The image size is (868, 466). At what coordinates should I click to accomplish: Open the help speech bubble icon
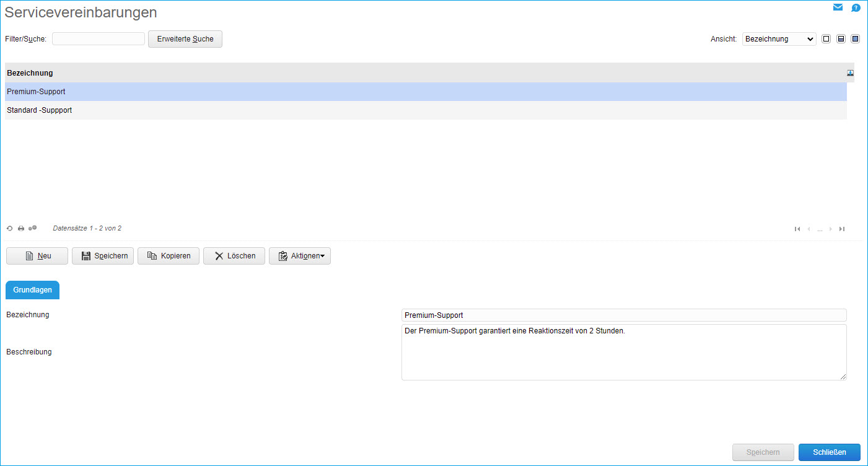coord(856,8)
